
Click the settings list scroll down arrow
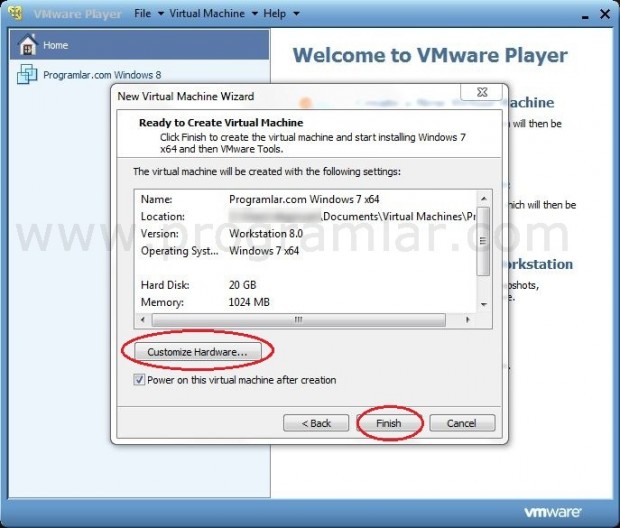pyautogui.click(x=484, y=304)
